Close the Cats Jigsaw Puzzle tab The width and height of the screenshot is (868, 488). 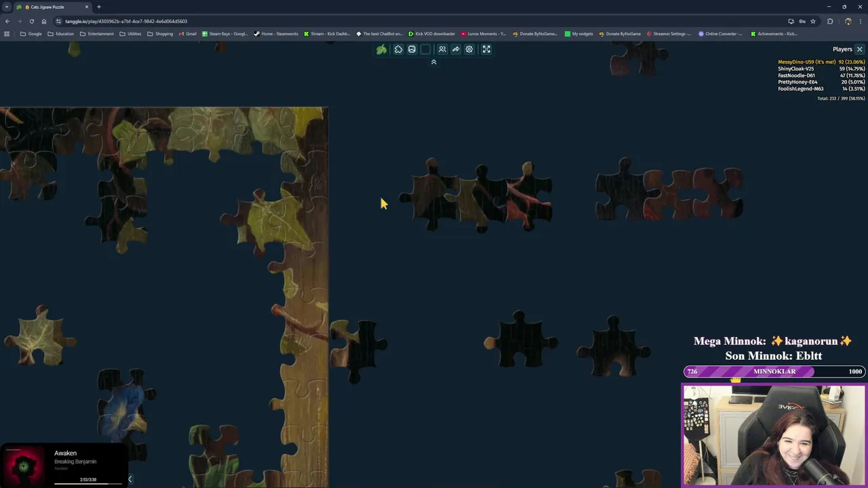[x=86, y=7]
